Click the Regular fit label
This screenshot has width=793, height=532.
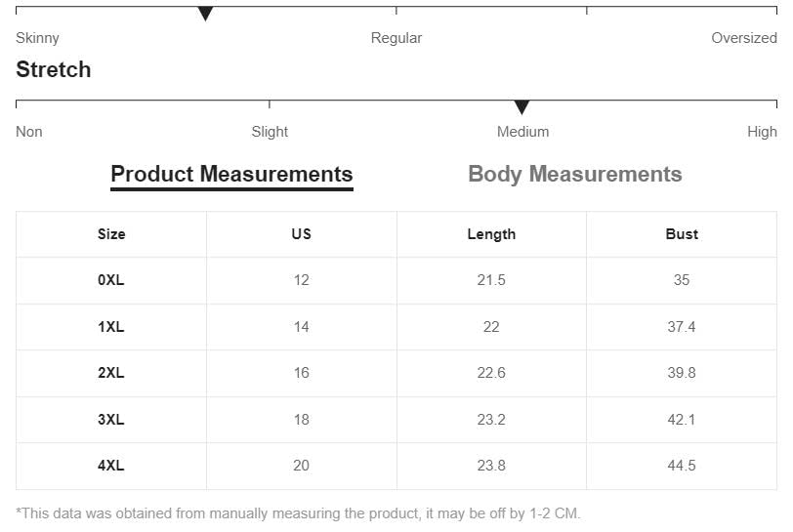396,38
